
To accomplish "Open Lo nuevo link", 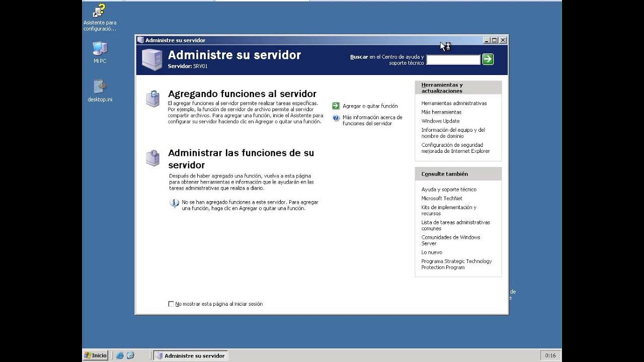I will pyautogui.click(x=432, y=252).
